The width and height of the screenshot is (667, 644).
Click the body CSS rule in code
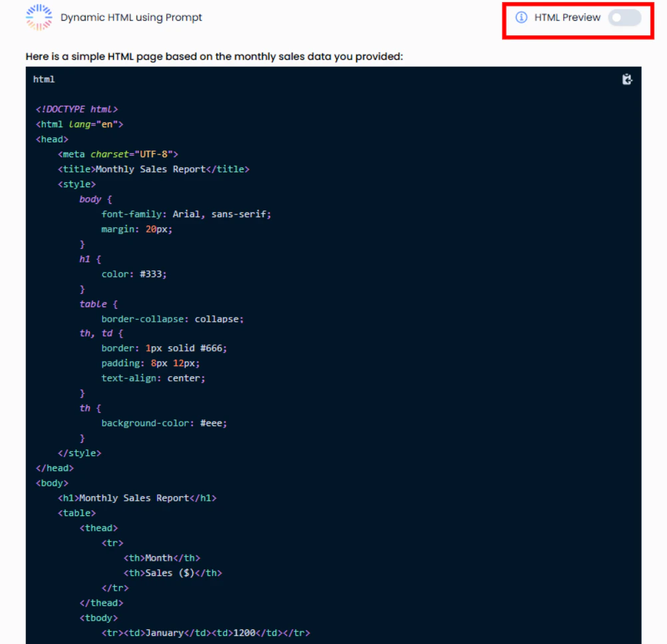(x=93, y=198)
